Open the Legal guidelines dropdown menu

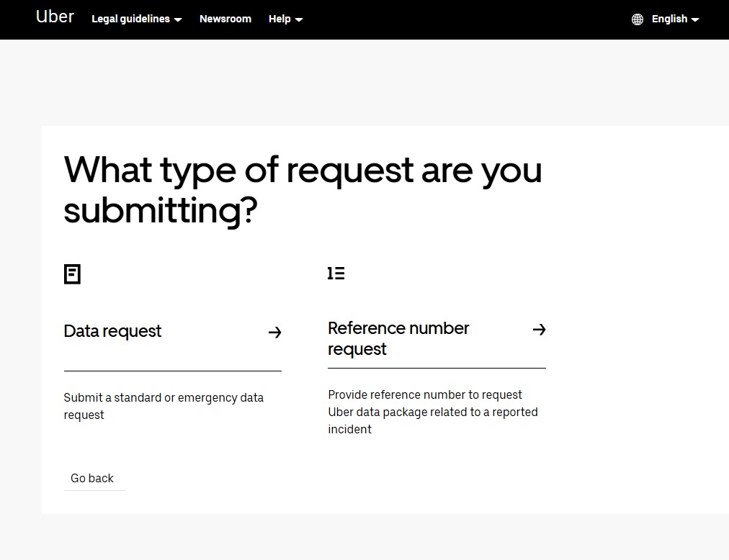point(137,19)
